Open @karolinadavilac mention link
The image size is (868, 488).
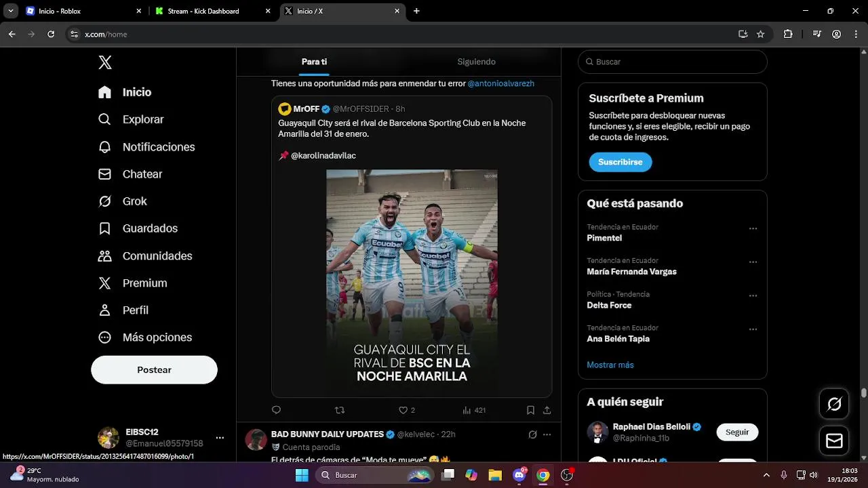click(x=323, y=155)
